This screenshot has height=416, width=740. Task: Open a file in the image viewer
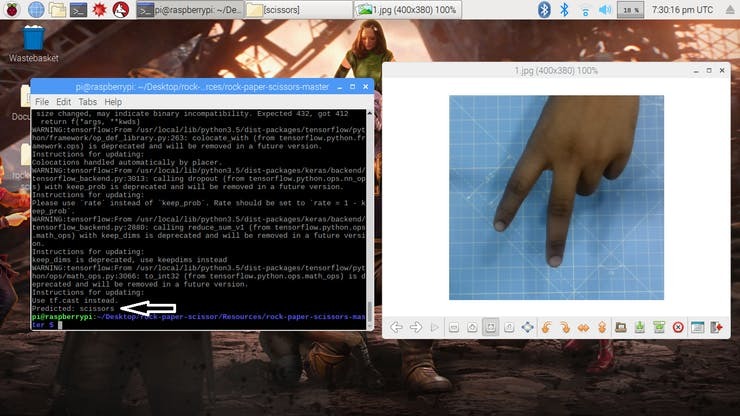[x=621, y=327]
